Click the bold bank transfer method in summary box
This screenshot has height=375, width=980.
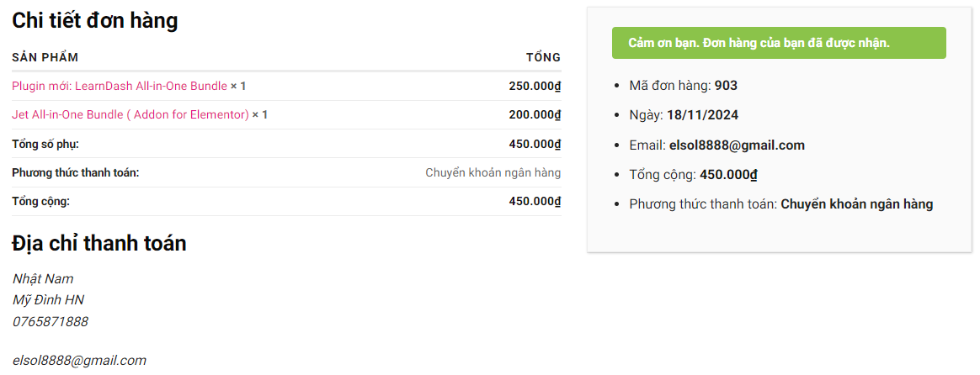click(x=856, y=203)
